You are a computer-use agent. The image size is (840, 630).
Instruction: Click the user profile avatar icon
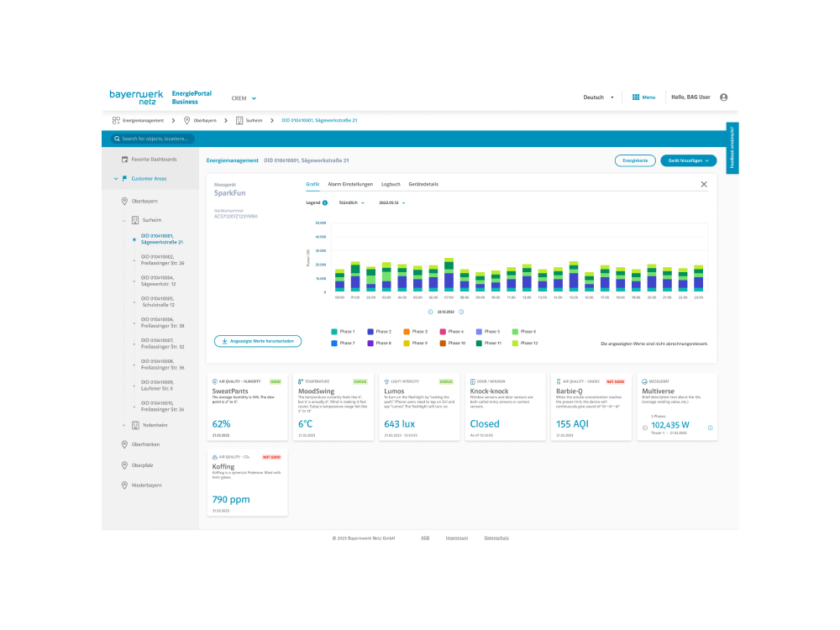(724, 97)
